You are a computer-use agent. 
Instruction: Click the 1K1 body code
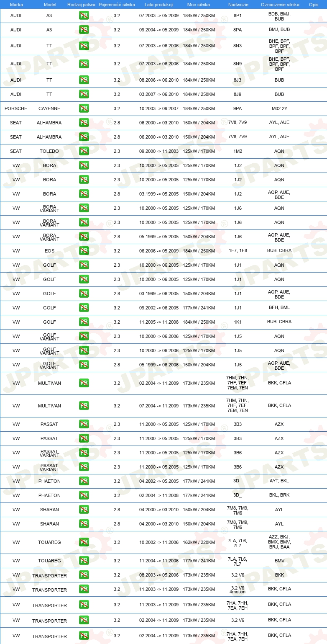point(238,322)
